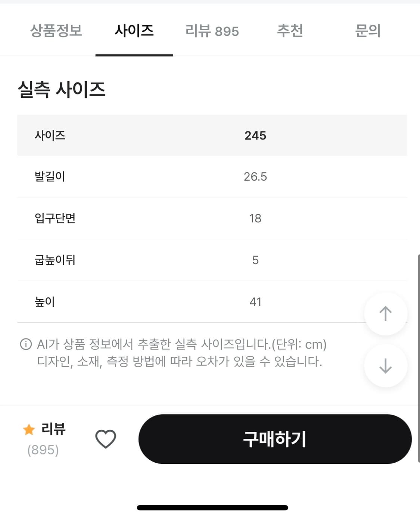
Task: Tap the star icon next to 리뷰
Action: (x=28, y=430)
